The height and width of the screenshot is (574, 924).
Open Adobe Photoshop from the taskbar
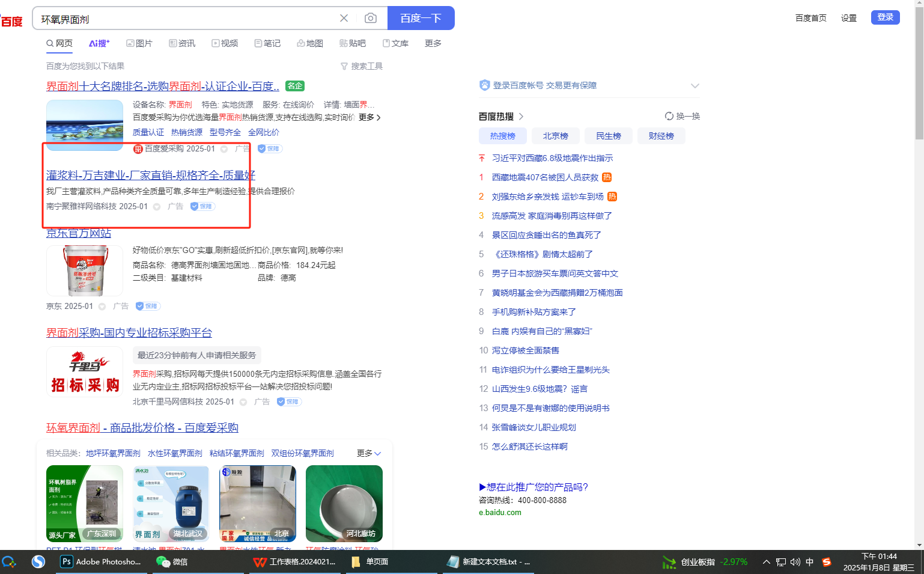point(101,561)
